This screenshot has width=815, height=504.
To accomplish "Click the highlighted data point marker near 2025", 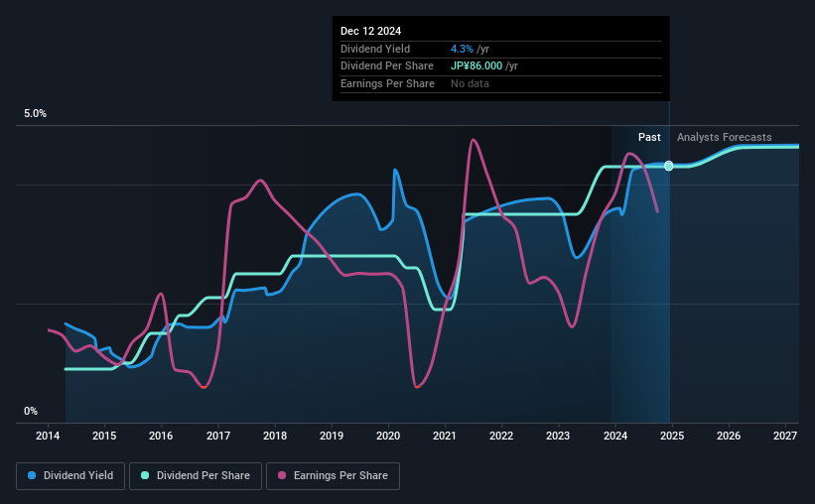I will (x=669, y=166).
